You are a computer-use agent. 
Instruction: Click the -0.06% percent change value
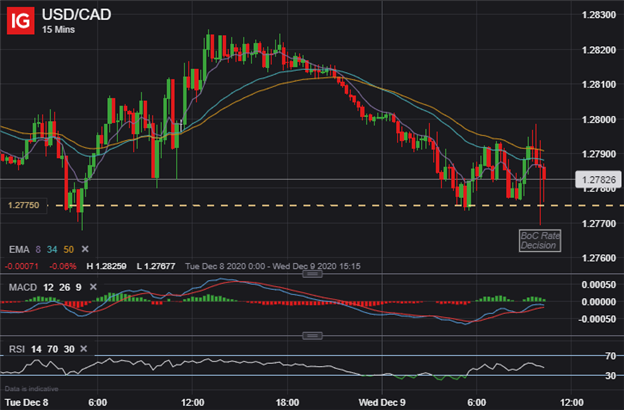pyautogui.click(x=62, y=266)
